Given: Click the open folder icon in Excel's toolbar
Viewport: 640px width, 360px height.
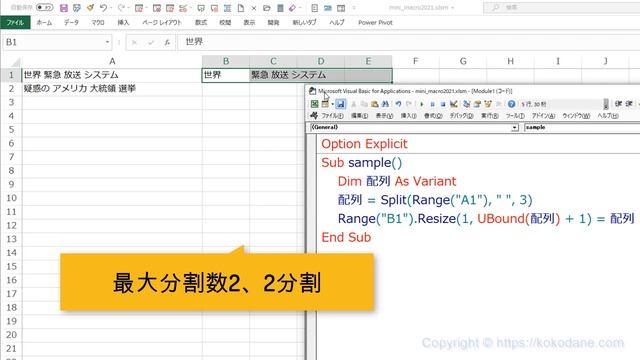Looking at the screenshot, I should (267, 8).
